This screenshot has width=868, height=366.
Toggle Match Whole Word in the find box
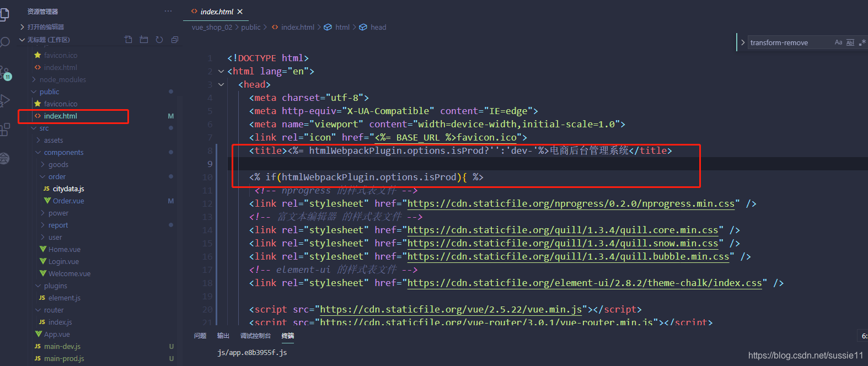(850, 42)
